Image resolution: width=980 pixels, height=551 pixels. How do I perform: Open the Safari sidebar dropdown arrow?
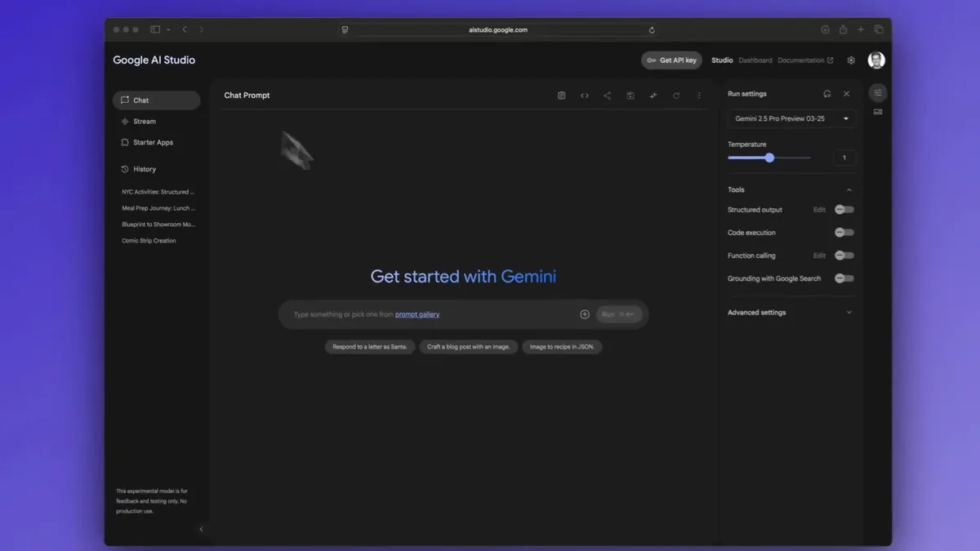168,29
